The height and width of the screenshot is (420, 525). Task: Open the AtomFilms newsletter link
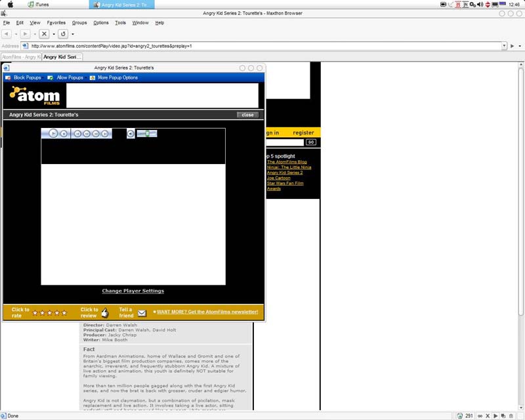click(207, 312)
